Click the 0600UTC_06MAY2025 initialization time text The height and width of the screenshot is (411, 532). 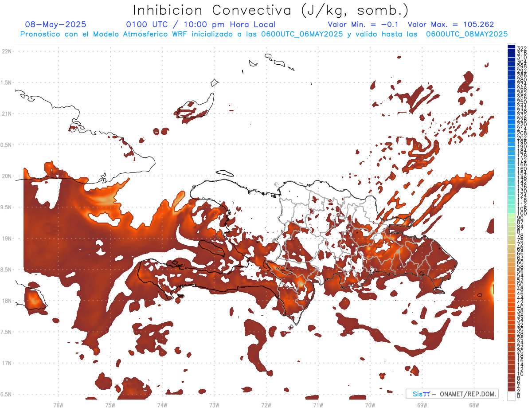coord(303,34)
